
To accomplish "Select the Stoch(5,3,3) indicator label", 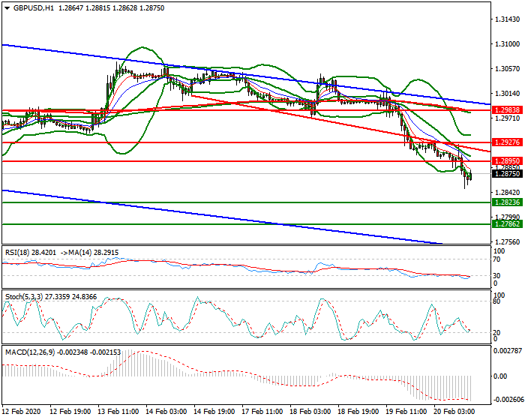I will coord(24,297).
